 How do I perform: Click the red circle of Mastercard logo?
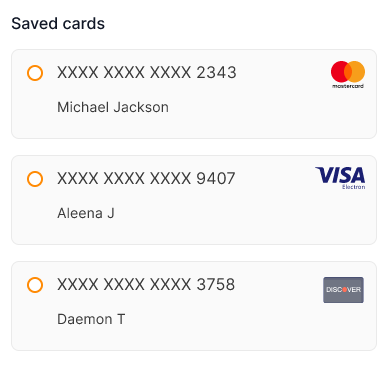[x=338, y=72]
